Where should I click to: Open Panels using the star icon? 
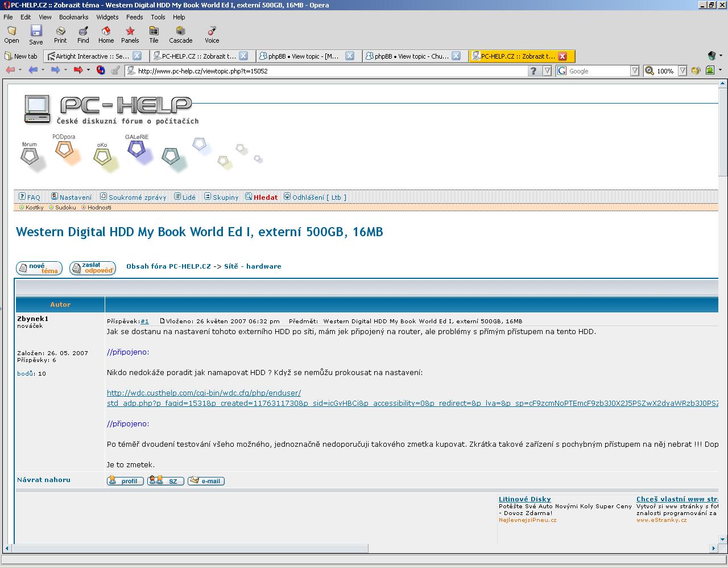click(x=130, y=34)
